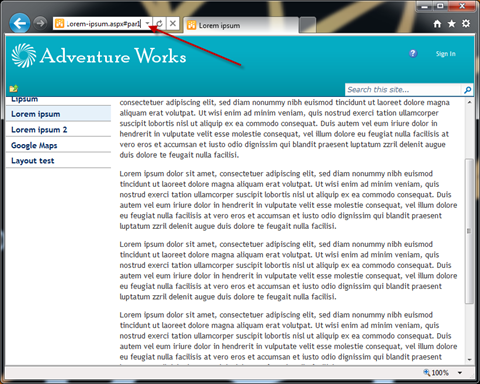Click the Adventure Works site title
The image size is (480, 384).
click(x=113, y=56)
